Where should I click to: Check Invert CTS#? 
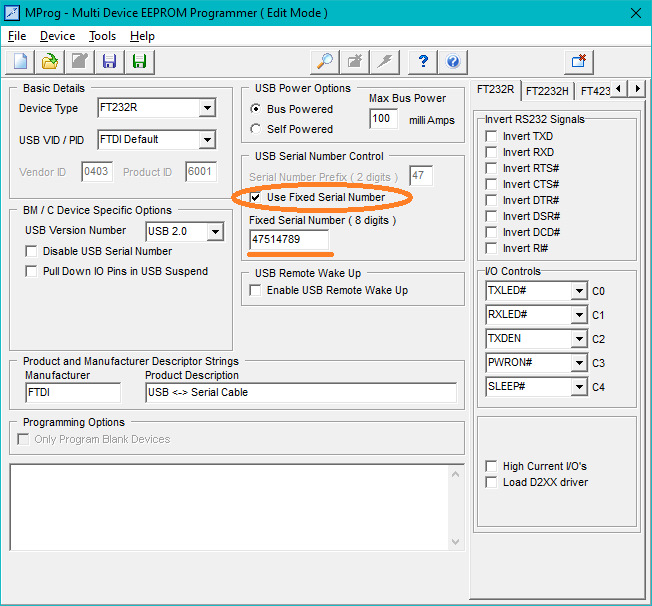(x=491, y=184)
